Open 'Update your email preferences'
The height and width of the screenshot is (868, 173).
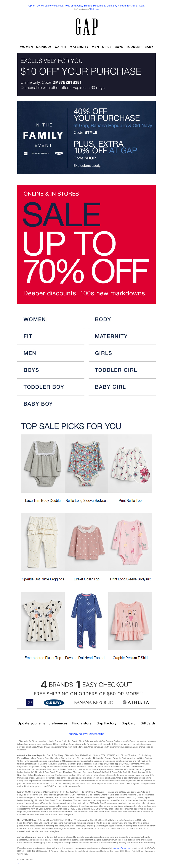point(42,723)
